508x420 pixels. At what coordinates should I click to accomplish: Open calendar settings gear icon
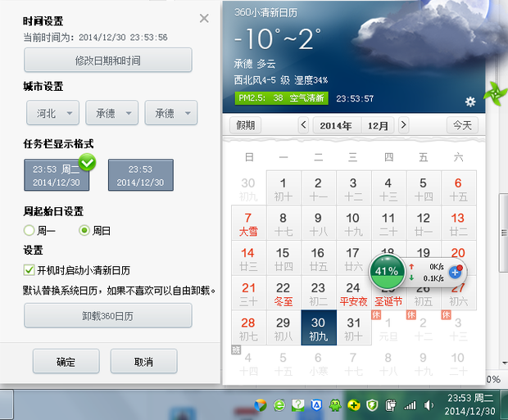pos(470,102)
